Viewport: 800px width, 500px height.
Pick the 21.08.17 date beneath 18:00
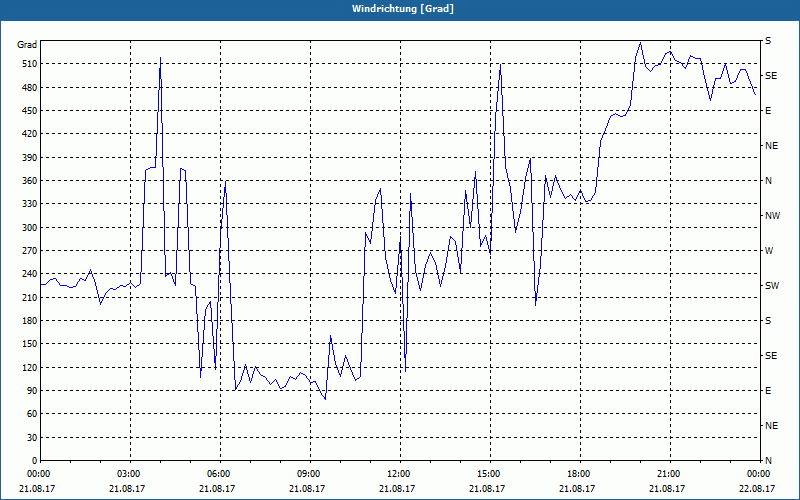[x=578, y=488]
